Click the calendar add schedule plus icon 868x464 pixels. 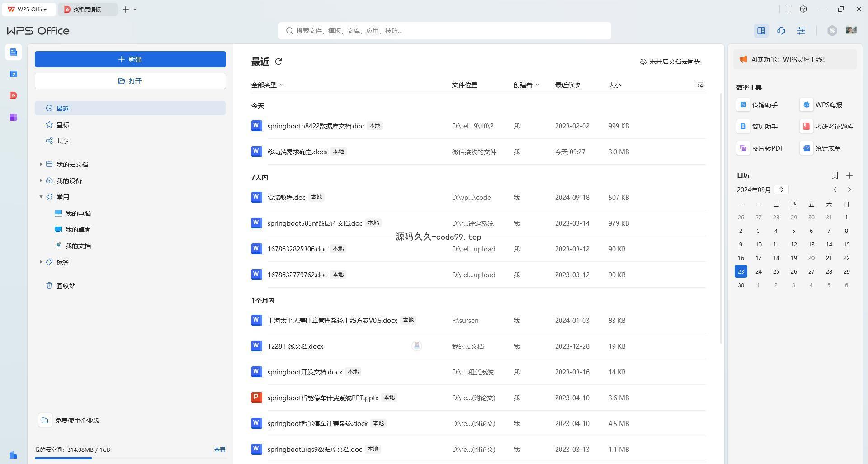tap(849, 175)
